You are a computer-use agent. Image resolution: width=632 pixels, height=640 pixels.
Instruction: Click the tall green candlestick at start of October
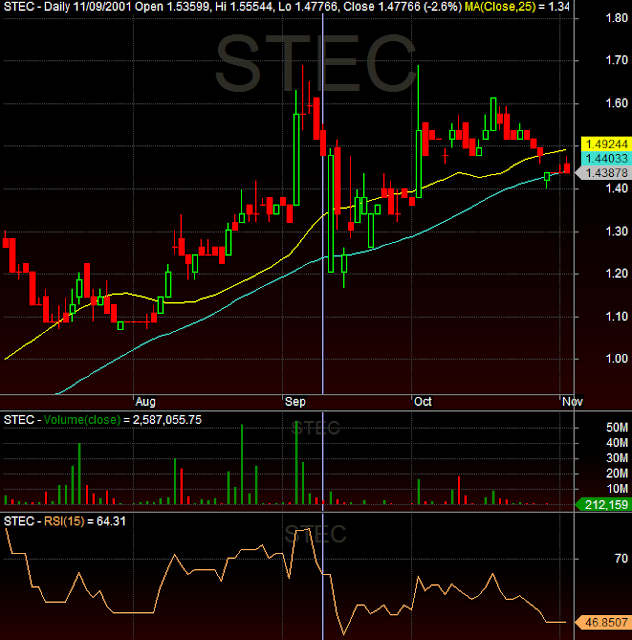coord(419,164)
